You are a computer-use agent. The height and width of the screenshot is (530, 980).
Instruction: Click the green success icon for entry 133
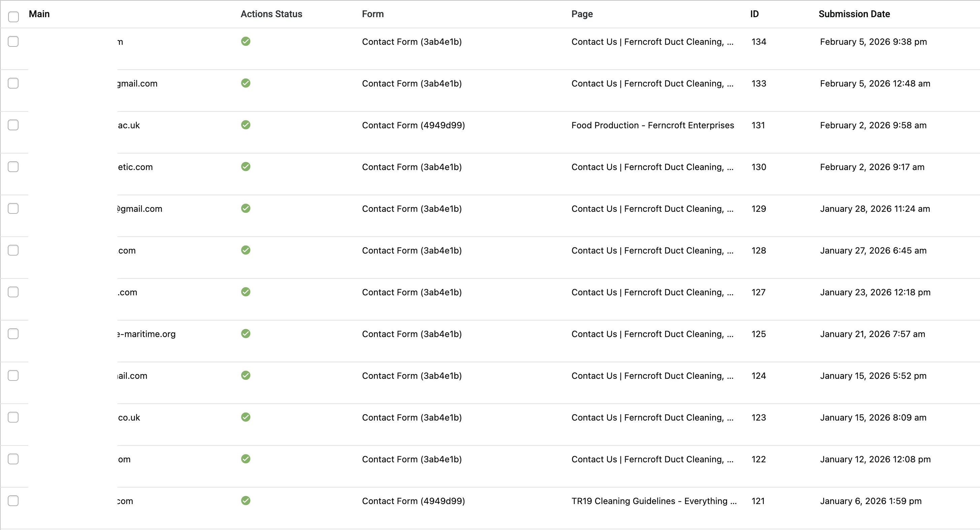pyautogui.click(x=246, y=83)
